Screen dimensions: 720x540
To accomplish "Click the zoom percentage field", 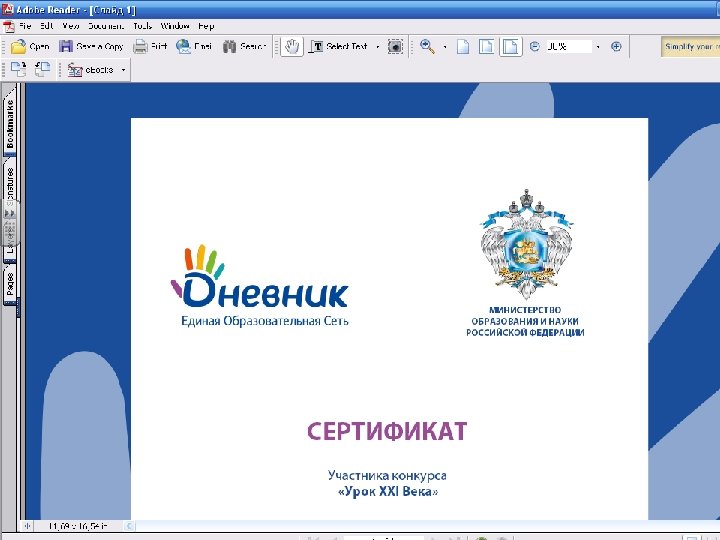I will pos(568,46).
